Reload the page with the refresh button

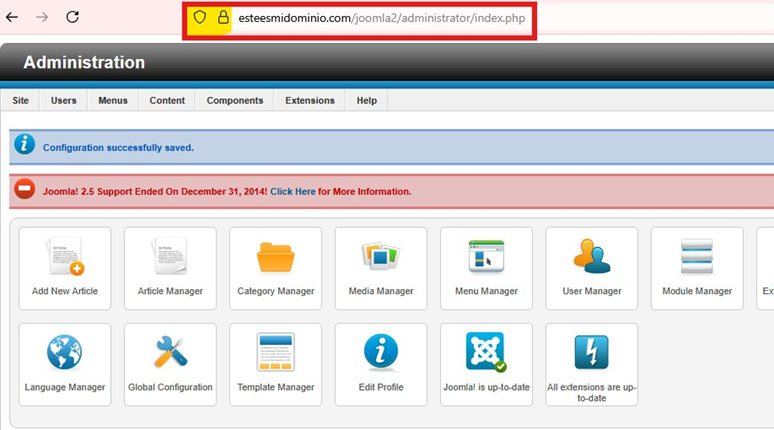pyautogui.click(x=73, y=17)
